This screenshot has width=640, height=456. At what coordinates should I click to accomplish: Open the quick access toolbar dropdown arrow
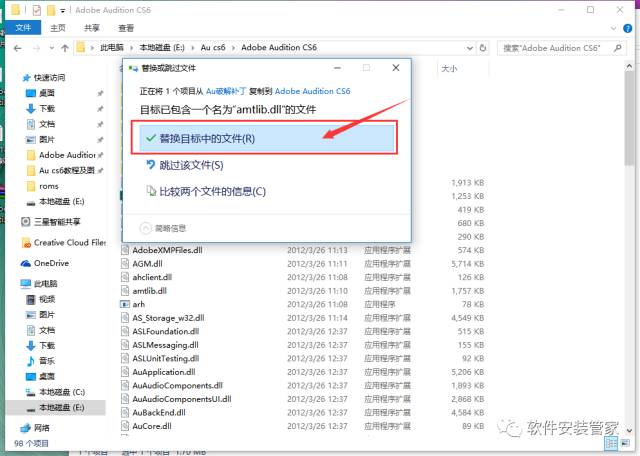(64, 9)
